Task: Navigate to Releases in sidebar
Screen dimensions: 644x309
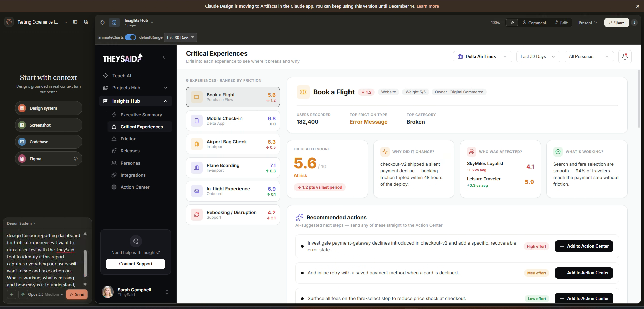Action: (x=140, y=151)
